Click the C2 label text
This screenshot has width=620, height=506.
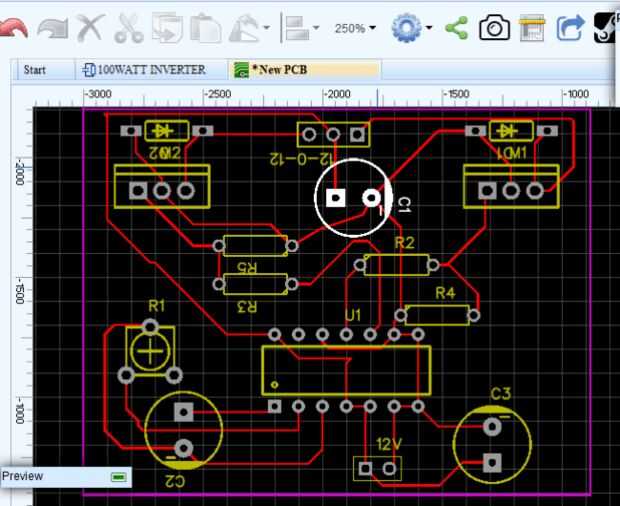(x=175, y=481)
